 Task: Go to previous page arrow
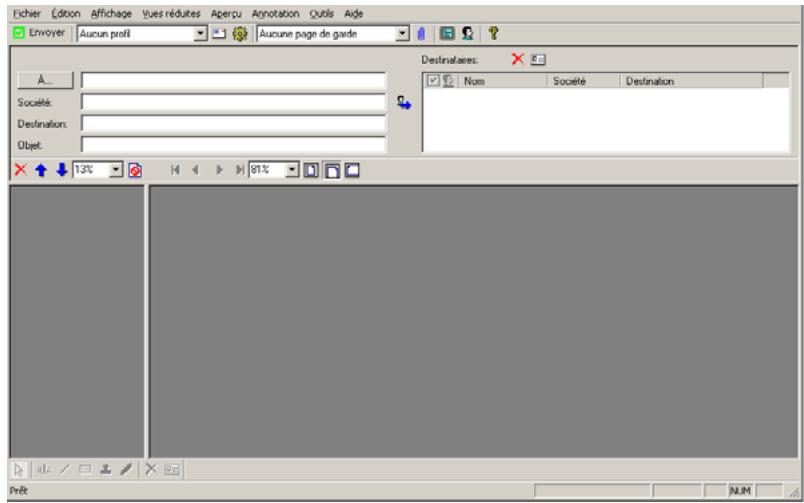(x=195, y=170)
